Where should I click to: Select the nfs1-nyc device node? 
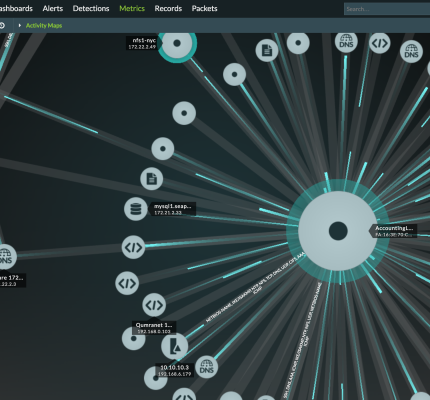[x=177, y=43]
